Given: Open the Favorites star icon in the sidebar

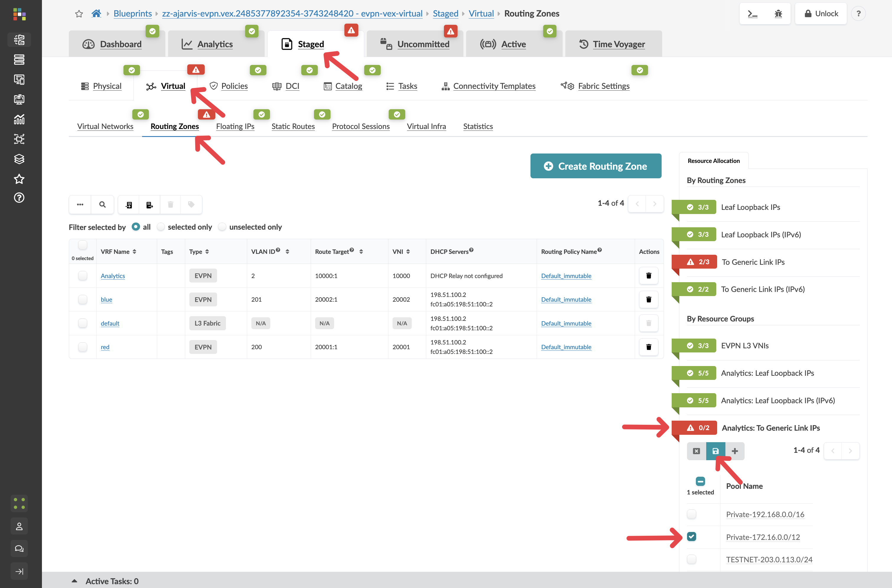Looking at the screenshot, I should [x=19, y=179].
